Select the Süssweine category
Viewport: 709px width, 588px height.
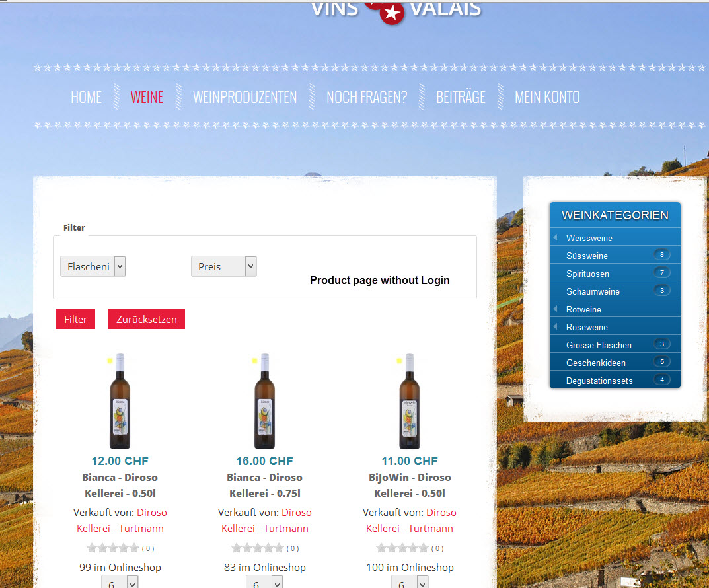587,256
